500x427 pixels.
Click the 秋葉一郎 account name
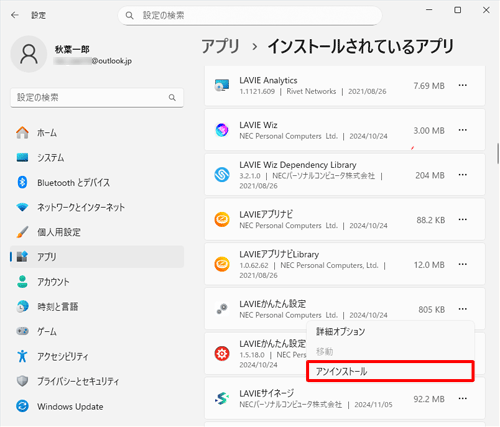(x=72, y=50)
